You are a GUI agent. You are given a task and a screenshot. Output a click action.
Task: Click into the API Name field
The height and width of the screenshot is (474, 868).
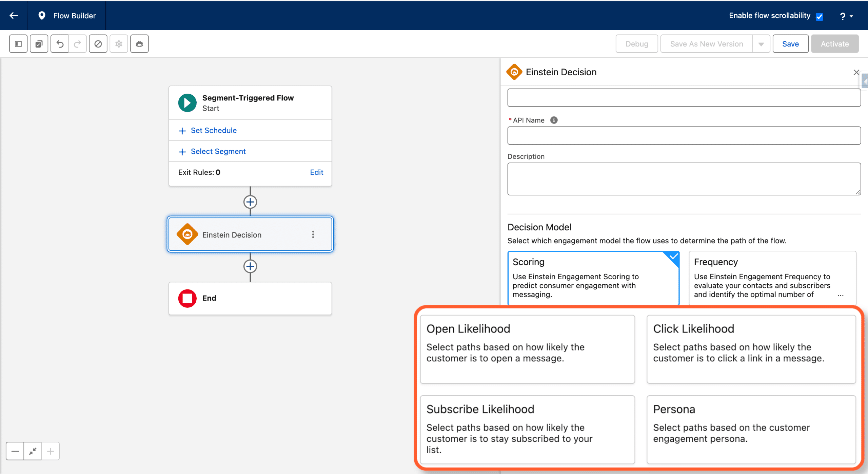[684, 136]
